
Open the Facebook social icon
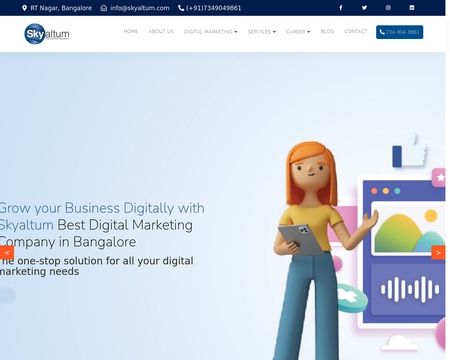click(x=340, y=8)
